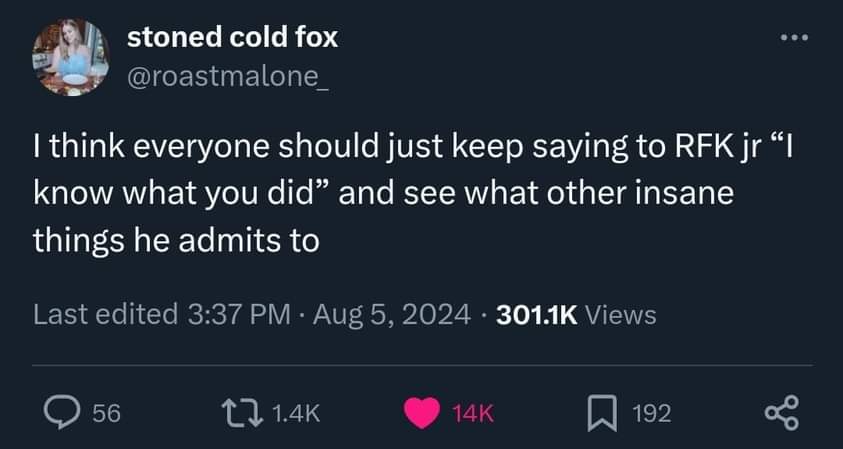
Task: Click the 192 bookmarks count
Action: pos(651,414)
